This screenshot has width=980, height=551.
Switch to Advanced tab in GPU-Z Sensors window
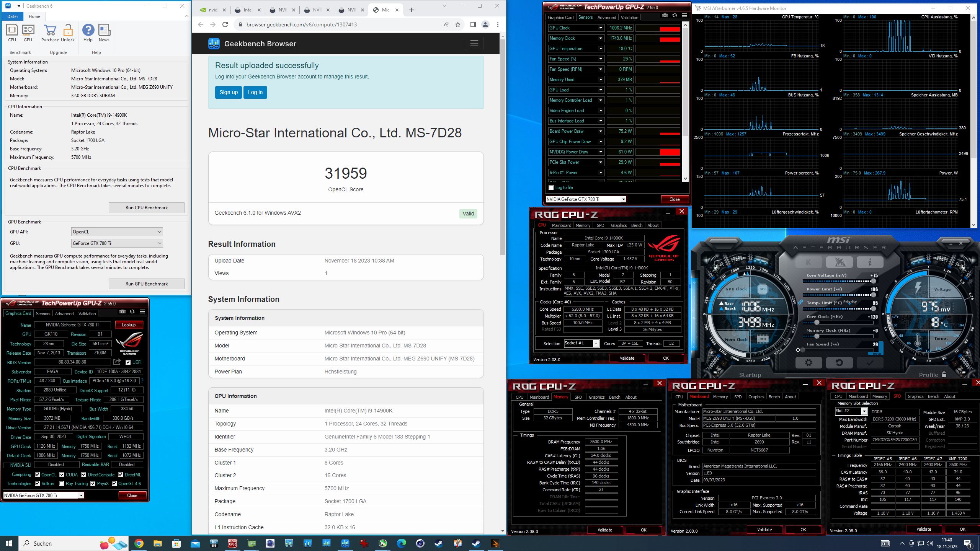click(607, 17)
